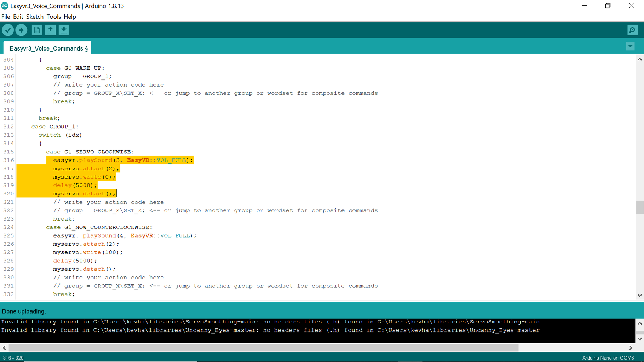Click the Done uploading status message
The height and width of the screenshot is (362, 644).
coord(24,311)
